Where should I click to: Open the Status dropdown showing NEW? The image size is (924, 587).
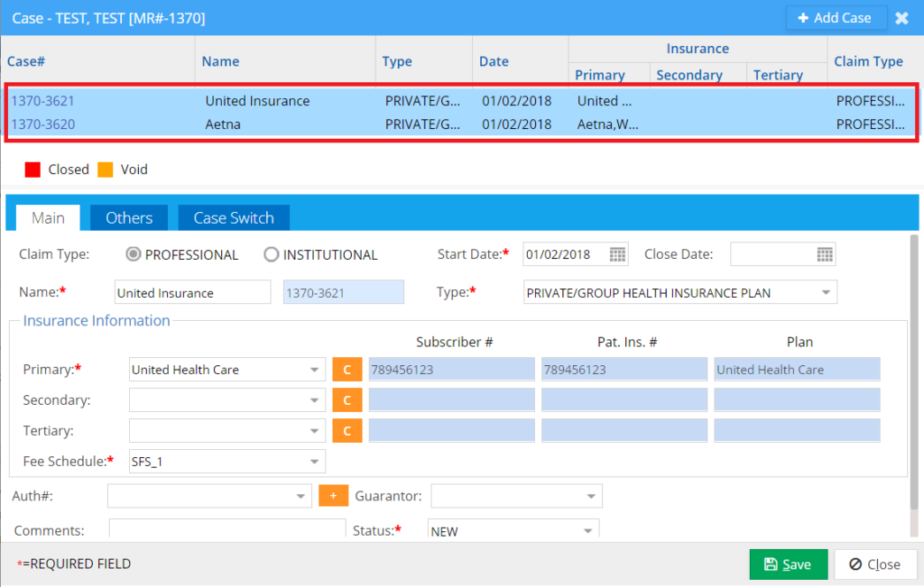coord(587,530)
